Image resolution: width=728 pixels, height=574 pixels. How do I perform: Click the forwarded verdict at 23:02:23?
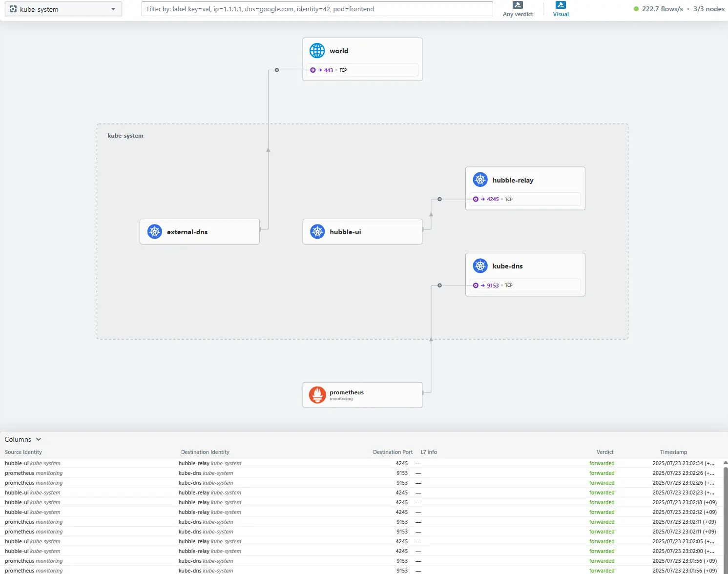602,492
